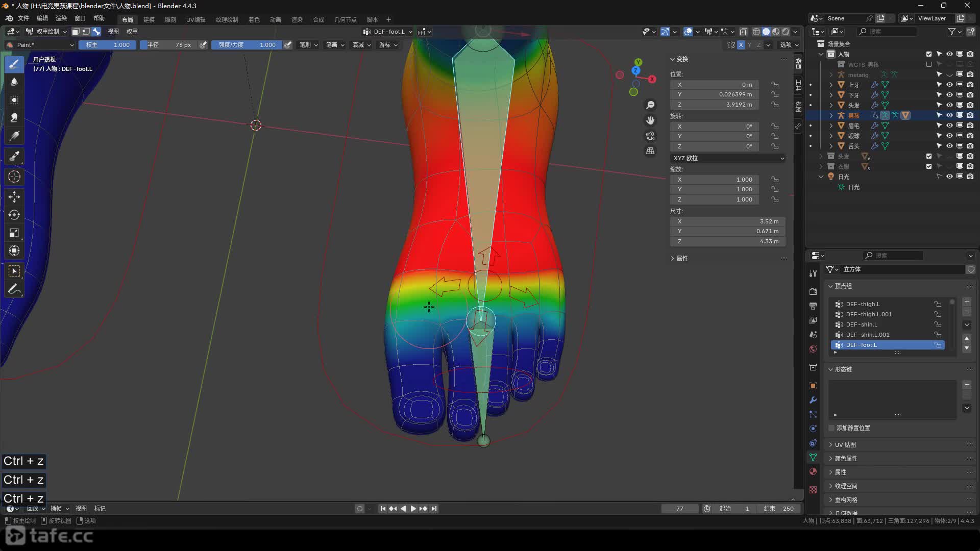This screenshot has height=551, width=980.
Task: Click the zoom view magnifier icon
Action: (x=650, y=105)
